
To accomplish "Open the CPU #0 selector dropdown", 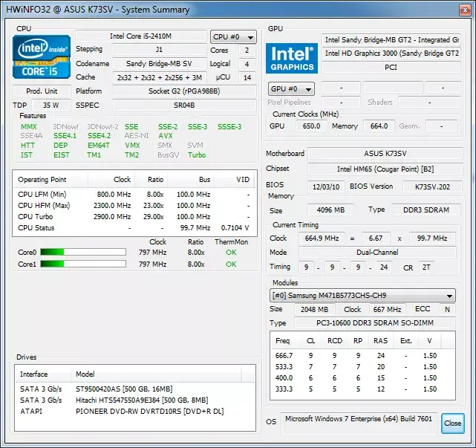I will pos(233,37).
